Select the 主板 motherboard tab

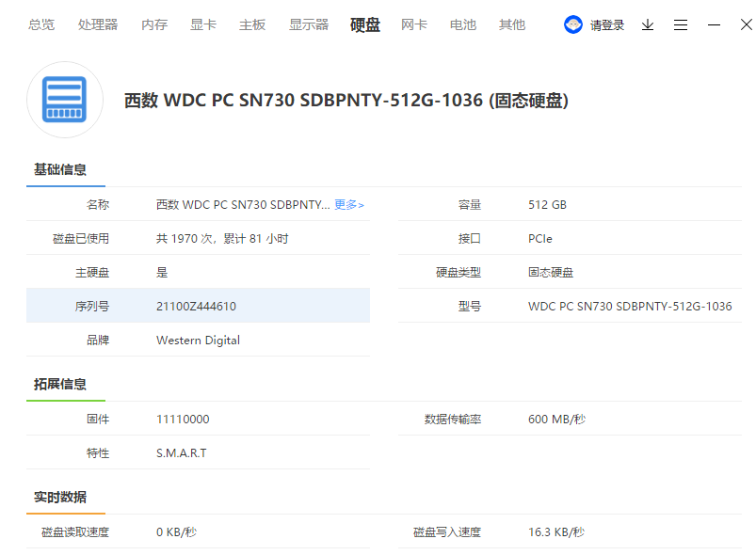pos(252,24)
